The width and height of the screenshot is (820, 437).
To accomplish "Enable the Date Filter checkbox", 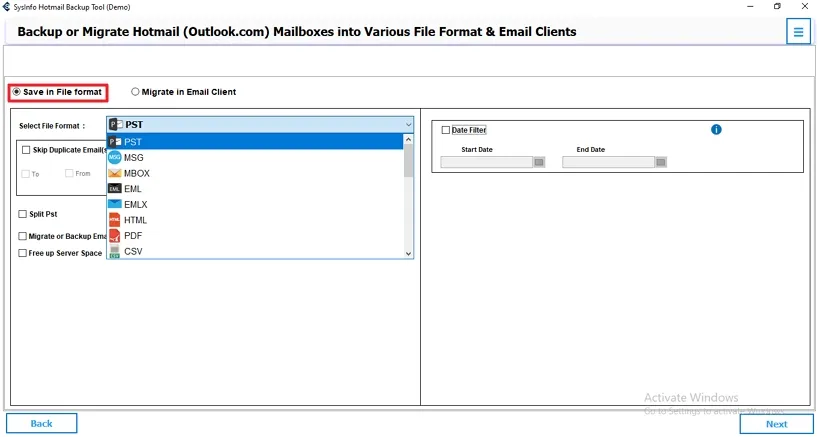I will [446, 130].
